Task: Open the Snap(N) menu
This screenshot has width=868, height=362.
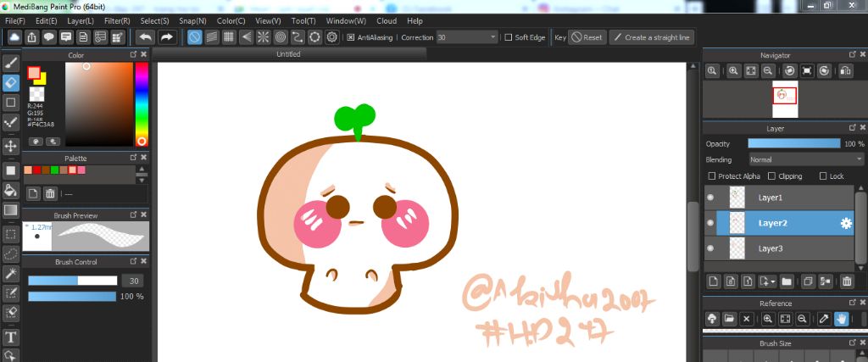Action: point(192,21)
